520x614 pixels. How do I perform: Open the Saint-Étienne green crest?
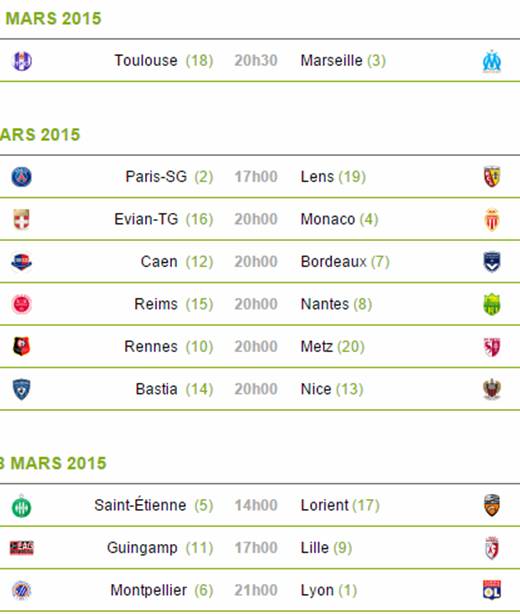point(22,506)
